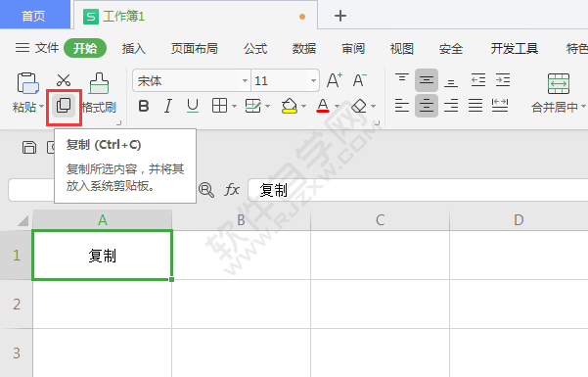Toggle underline formatting
Image resolution: width=588 pixels, height=377 pixels.
pos(193,107)
